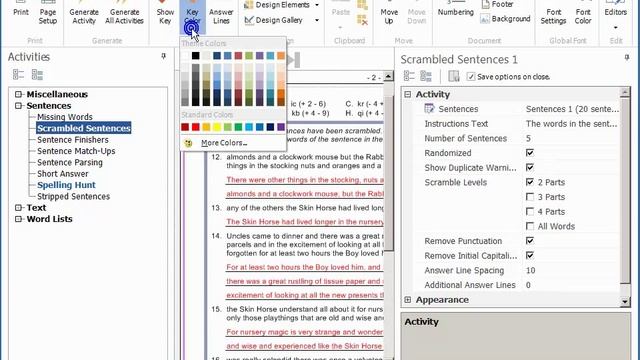Click the Numbering ribbon button

pos(456,9)
